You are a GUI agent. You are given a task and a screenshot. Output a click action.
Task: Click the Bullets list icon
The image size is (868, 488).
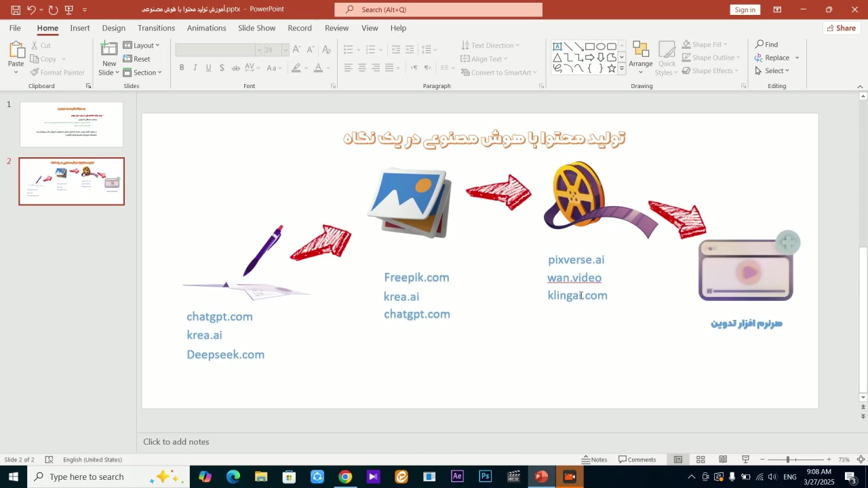coord(348,49)
